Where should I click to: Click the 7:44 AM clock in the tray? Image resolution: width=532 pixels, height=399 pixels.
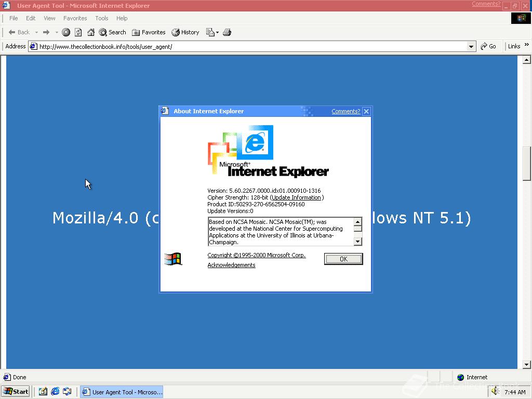tap(515, 392)
